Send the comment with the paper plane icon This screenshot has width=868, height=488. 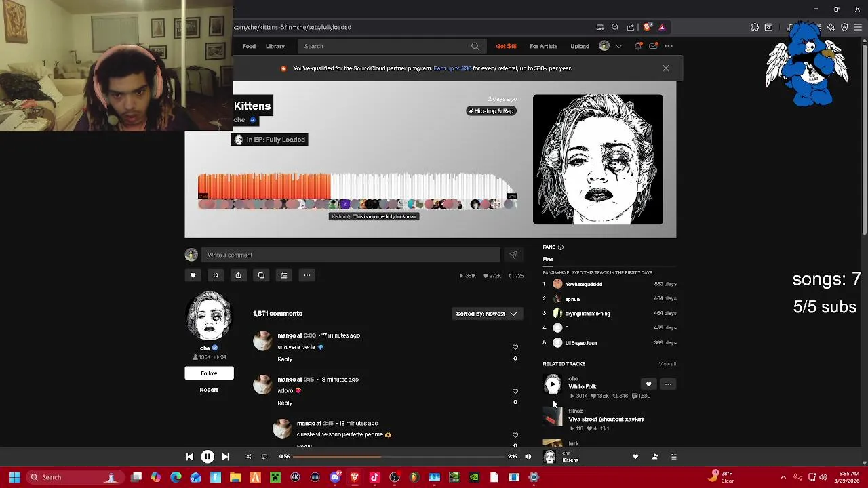point(513,255)
